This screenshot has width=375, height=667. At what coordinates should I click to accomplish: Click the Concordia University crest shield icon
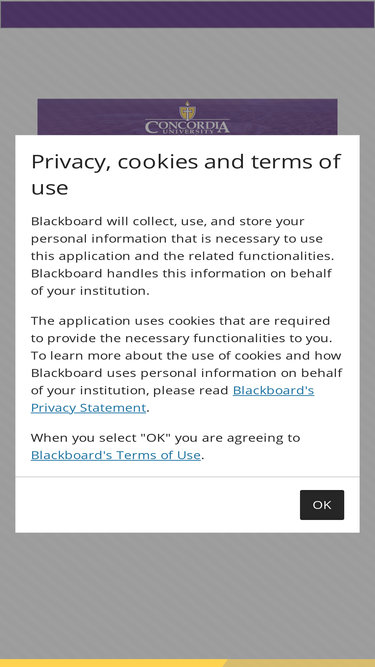pyautogui.click(x=187, y=111)
